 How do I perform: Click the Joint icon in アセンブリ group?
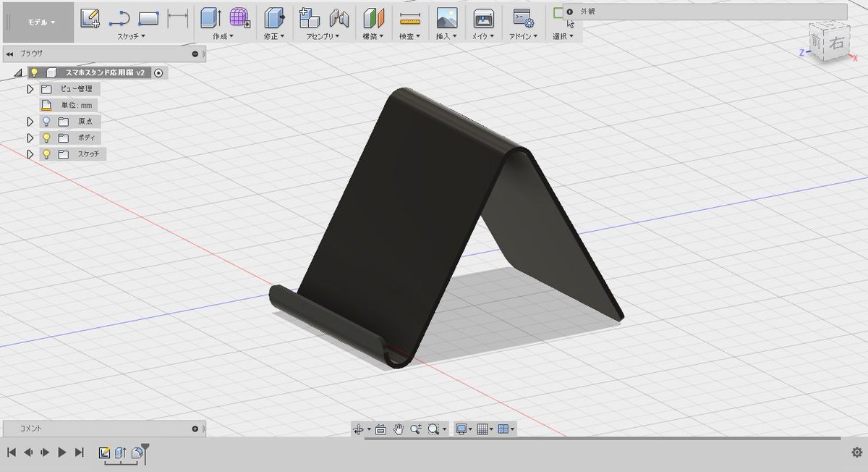pos(339,17)
